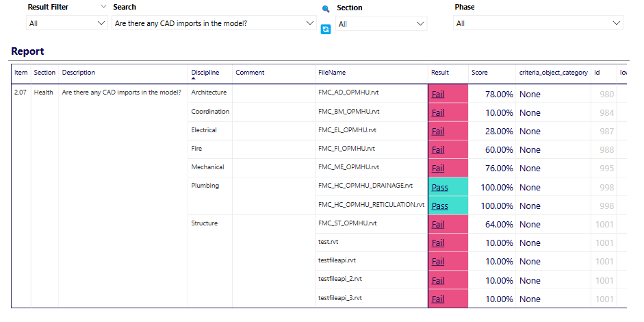This screenshot has height=322, width=644.
Task: Click the Item column header
Action: coord(21,73)
